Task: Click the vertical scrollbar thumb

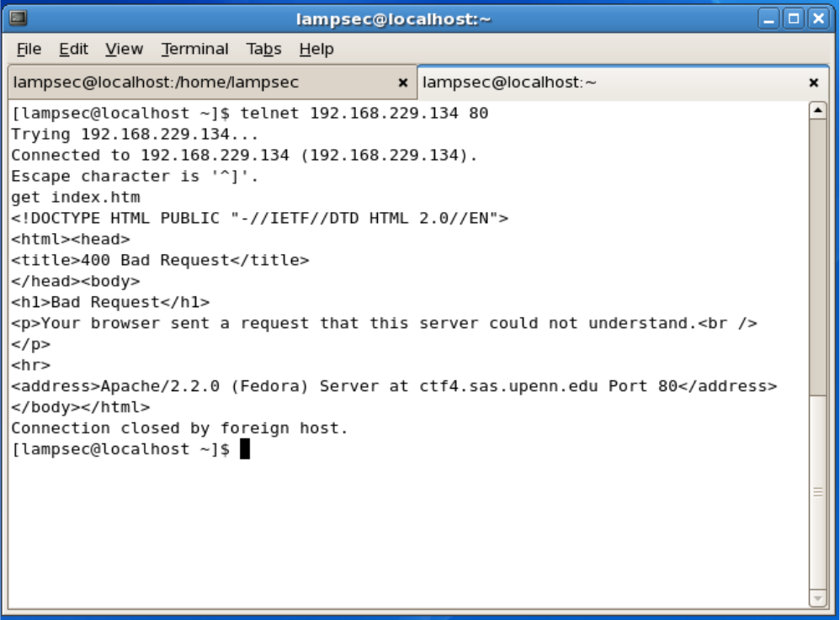Action: click(817, 252)
